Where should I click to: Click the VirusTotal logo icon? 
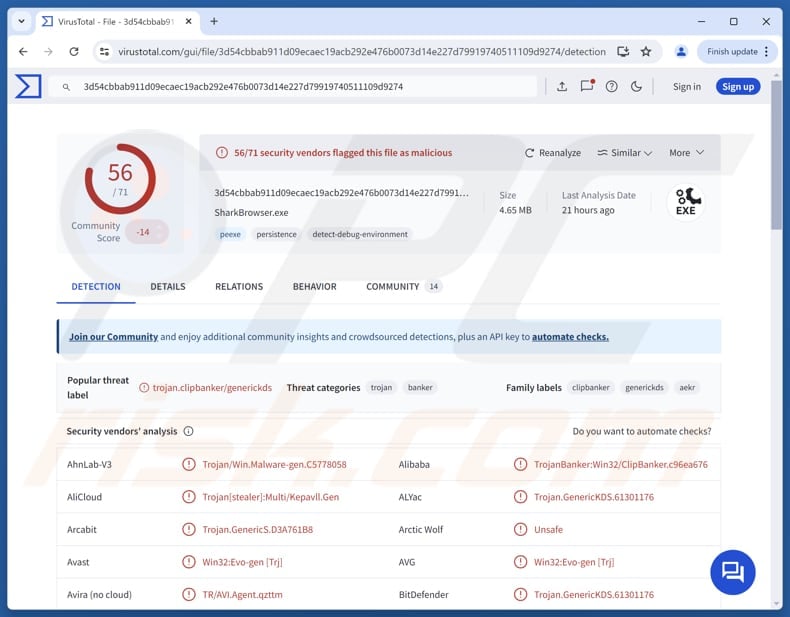(28, 87)
